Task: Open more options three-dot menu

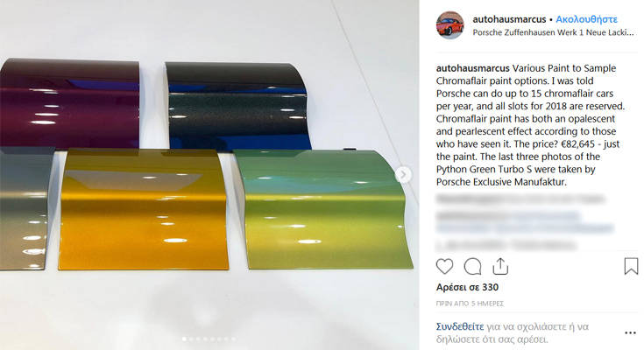Action: (631, 332)
